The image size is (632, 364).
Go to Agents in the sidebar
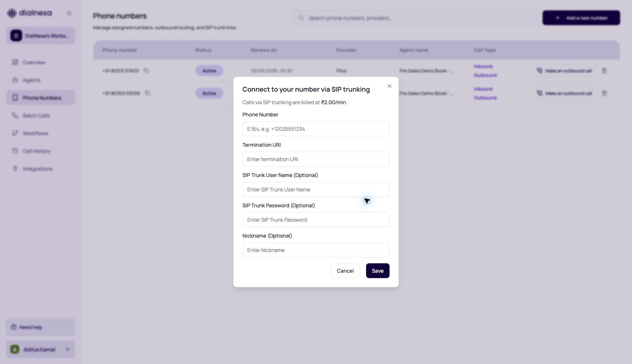[41, 80]
